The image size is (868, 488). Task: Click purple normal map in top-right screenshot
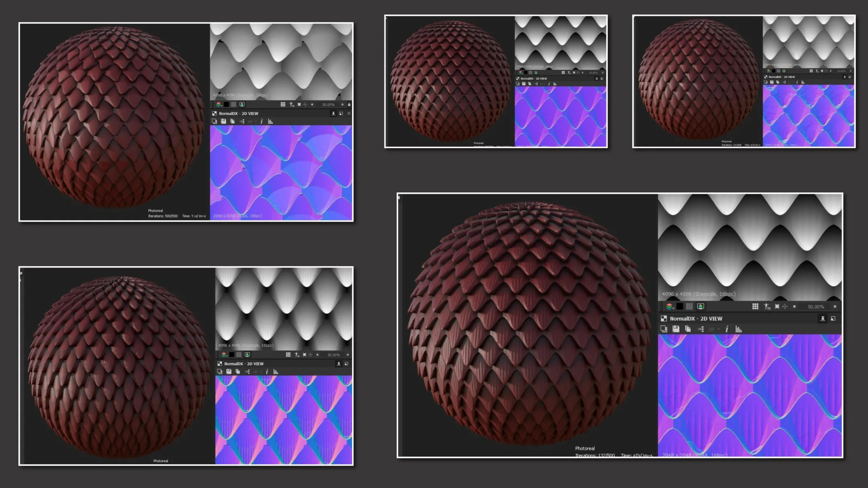tap(808, 116)
